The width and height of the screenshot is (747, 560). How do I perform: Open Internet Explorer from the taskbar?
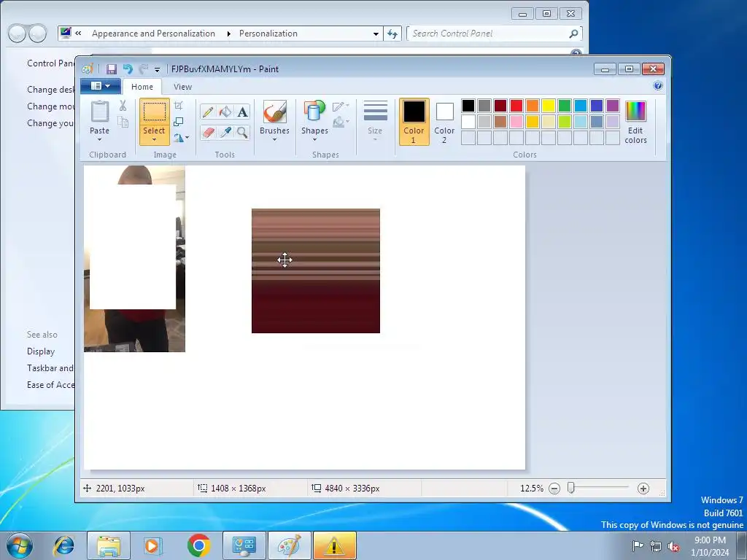coord(64,545)
